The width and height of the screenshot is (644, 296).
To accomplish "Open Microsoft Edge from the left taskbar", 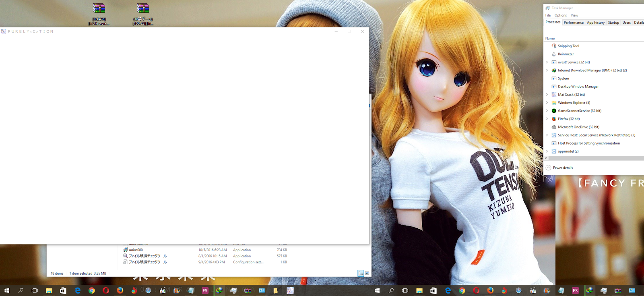I will pyautogui.click(x=78, y=290).
